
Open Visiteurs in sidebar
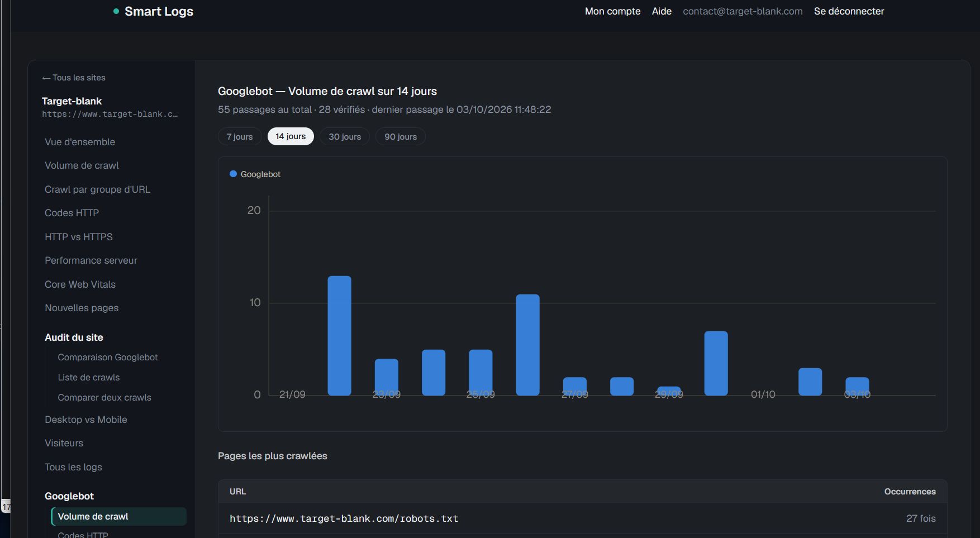click(x=64, y=443)
